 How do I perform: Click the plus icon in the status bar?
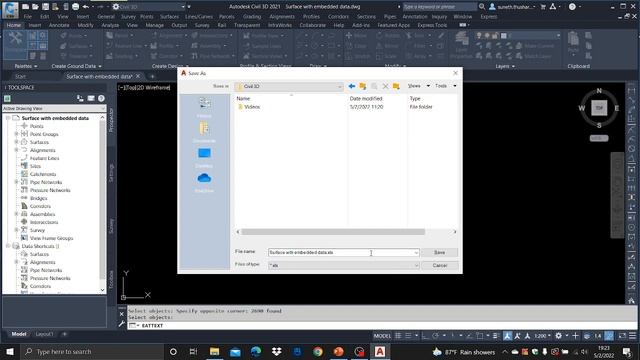point(576,336)
